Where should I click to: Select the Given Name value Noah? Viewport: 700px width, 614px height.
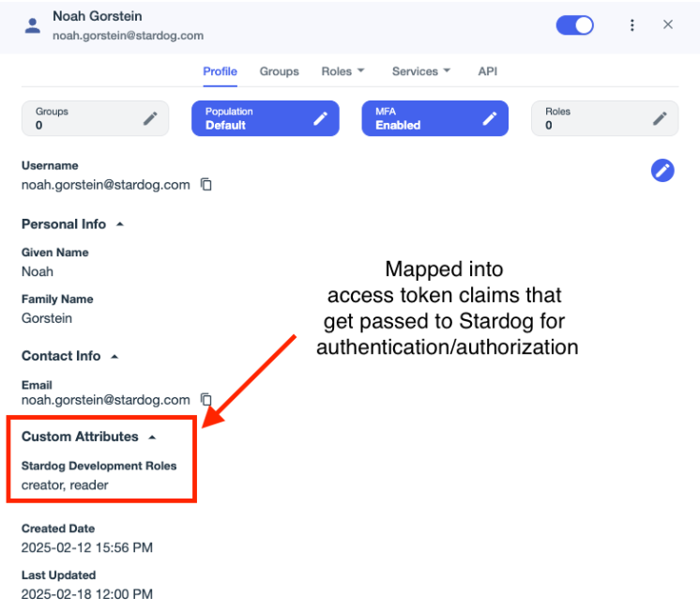click(38, 271)
